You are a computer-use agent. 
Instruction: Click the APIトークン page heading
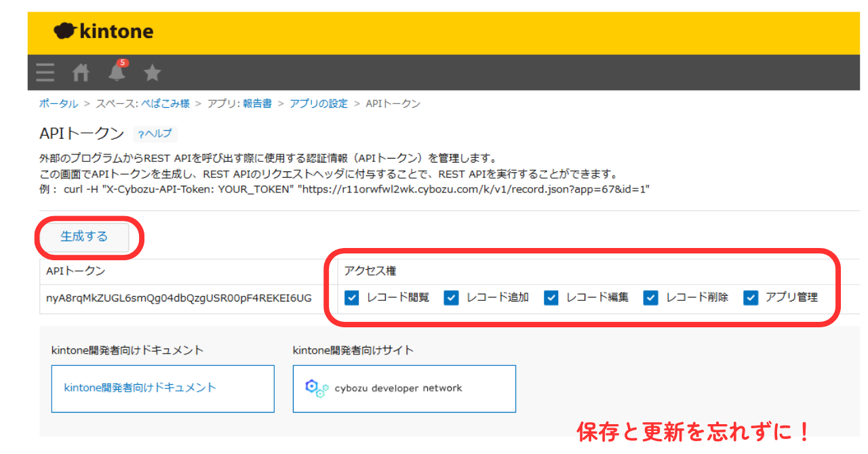pos(82,133)
